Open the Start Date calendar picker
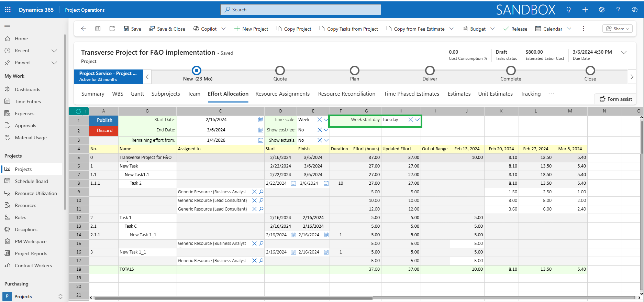 [x=260, y=120]
